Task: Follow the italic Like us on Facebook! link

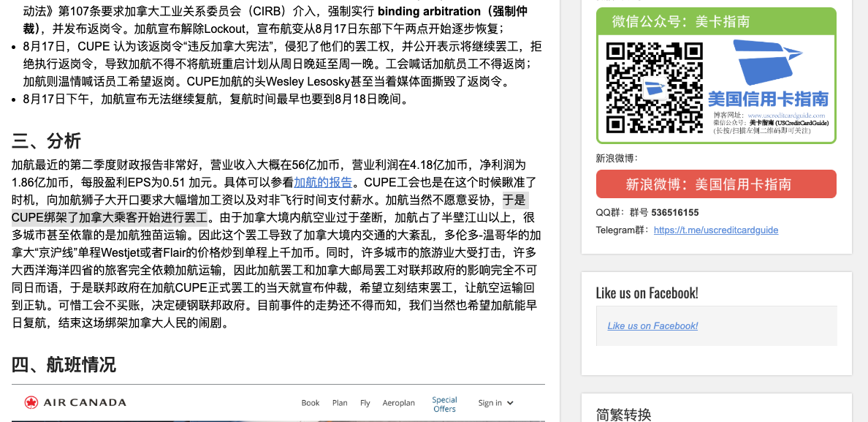Action: tap(652, 325)
